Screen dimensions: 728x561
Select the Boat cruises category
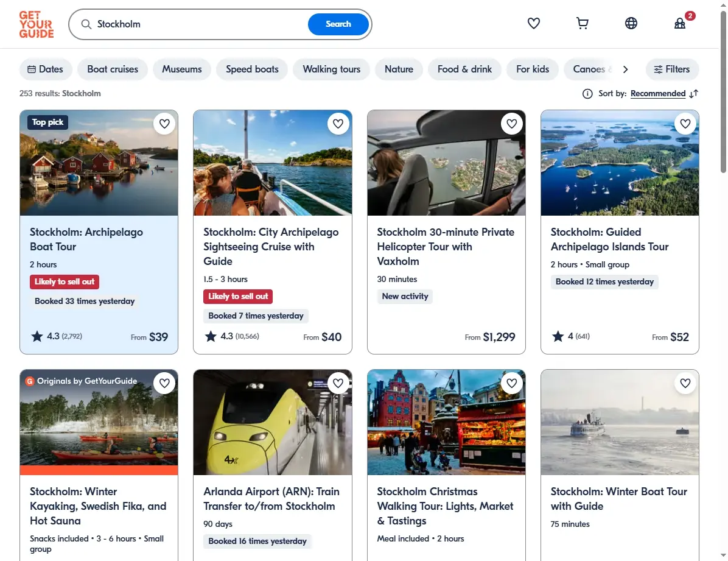tap(113, 69)
